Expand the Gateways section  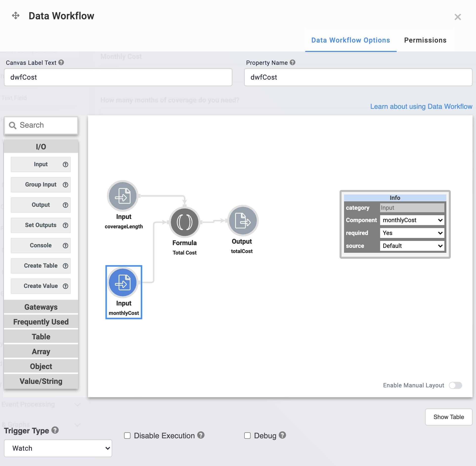tap(41, 307)
